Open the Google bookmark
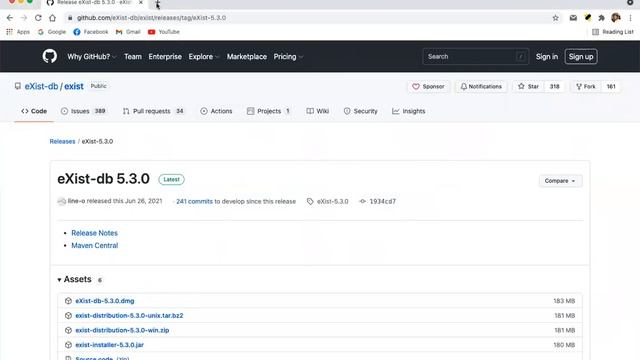The image size is (640, 360). [x=52, y=32]
